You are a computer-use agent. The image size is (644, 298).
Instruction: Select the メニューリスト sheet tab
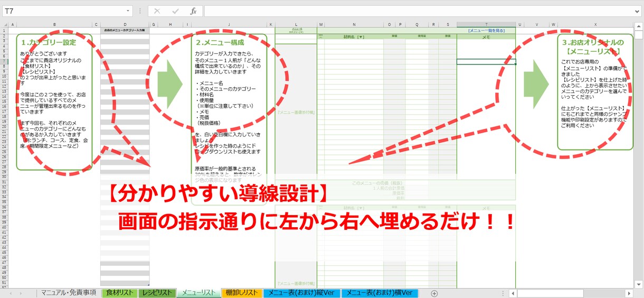[x=198, y=293]
